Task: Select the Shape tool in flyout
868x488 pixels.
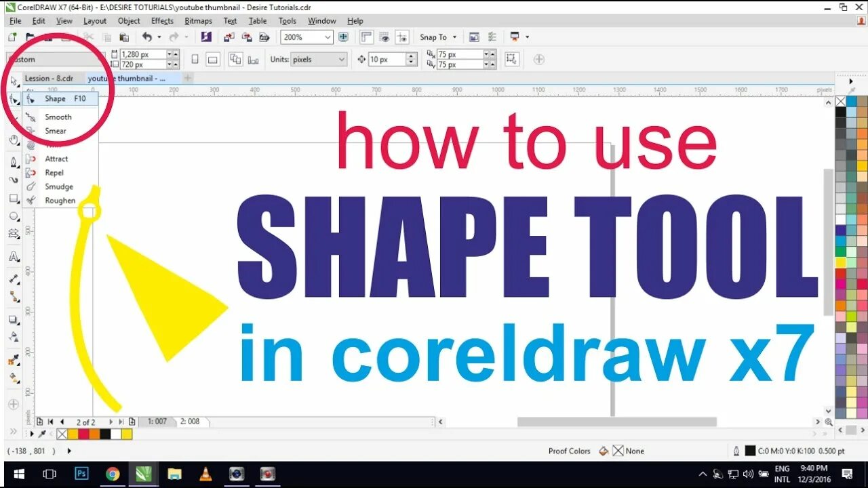Action: [60, 98]
